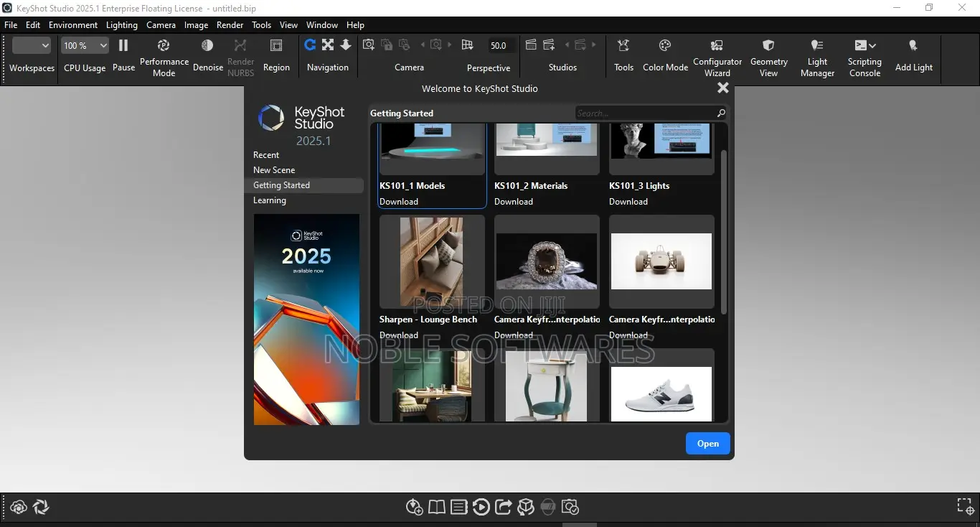Select the teal side table thumbnail
980x527 pixels.
point(547,386)
